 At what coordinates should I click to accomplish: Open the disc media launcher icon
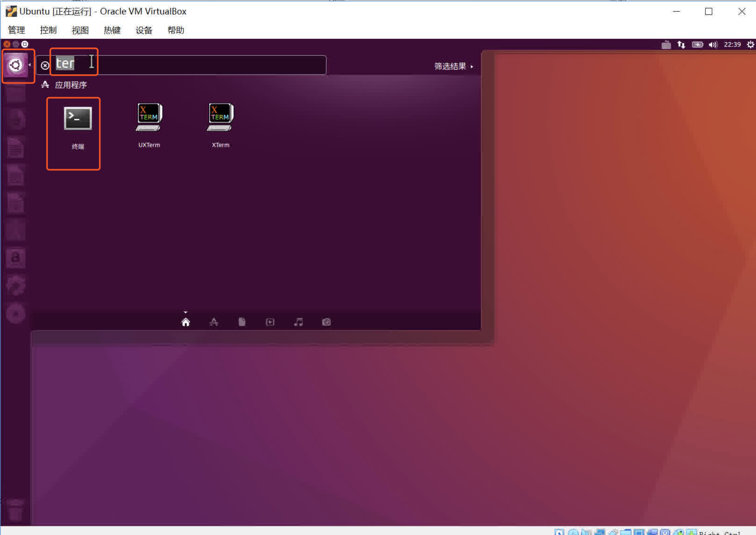point(15,313)
